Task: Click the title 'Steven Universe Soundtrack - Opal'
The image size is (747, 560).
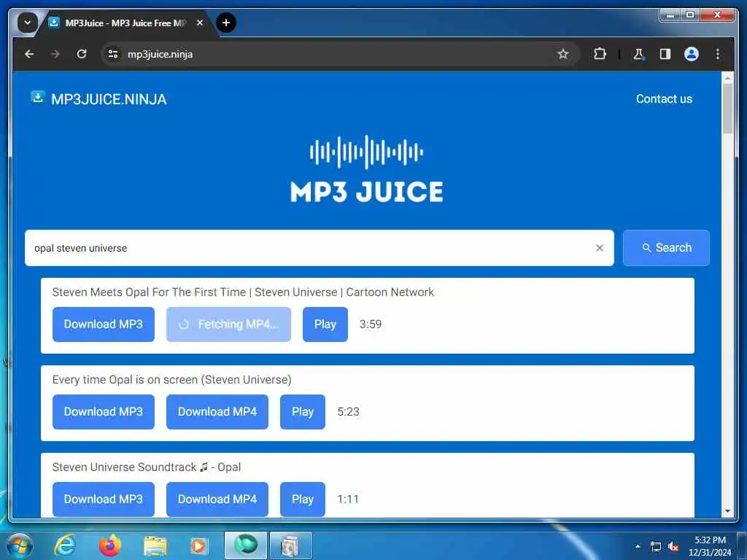Action: [x=147, y=467]
